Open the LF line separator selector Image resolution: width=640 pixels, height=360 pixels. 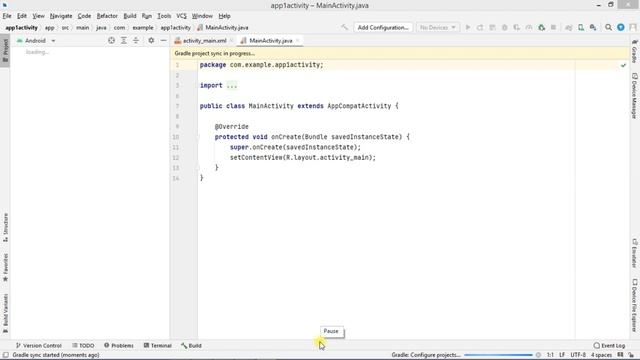562,355
